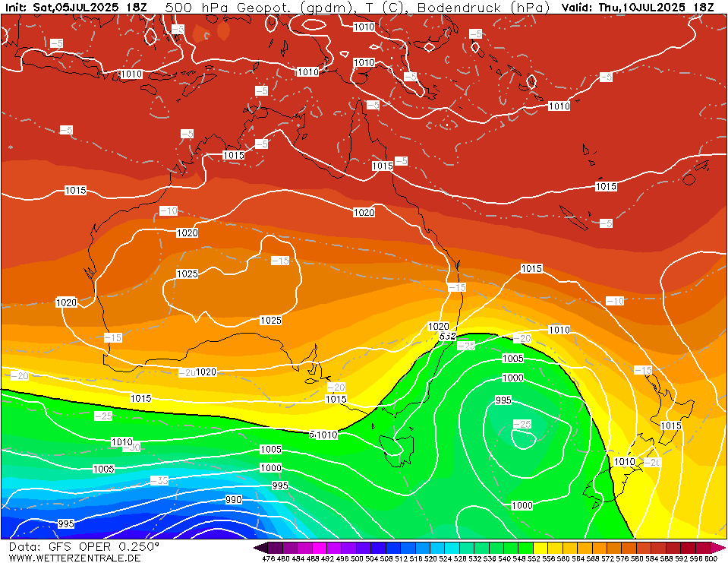This screenshot has width=728, height=563.
Task: Pick the magenta swatch between 488 and 492
Action: tap(320, 548)
